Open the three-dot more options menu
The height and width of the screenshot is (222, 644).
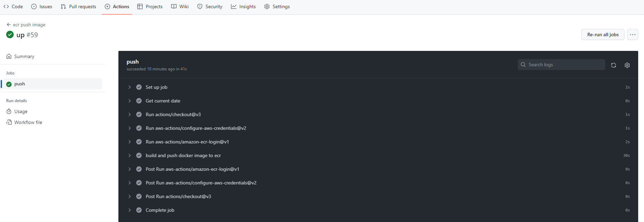pyautogui.click(x=632, y=34)
